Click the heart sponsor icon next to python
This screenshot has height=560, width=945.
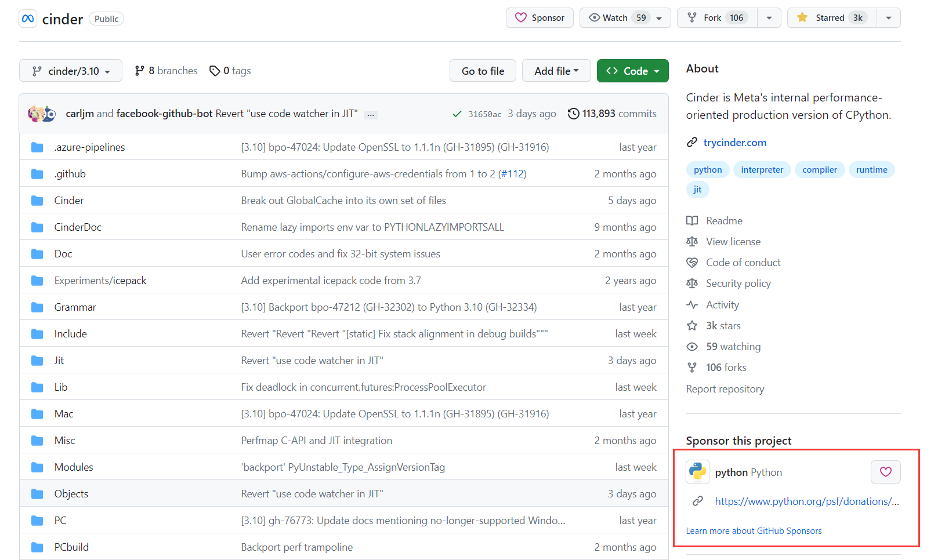[885, 472]
